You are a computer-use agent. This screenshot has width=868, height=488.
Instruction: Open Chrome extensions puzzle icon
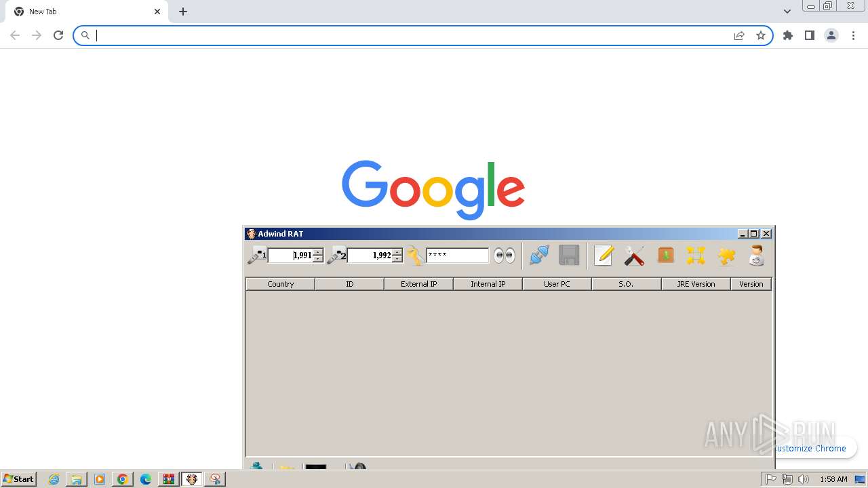788,35
